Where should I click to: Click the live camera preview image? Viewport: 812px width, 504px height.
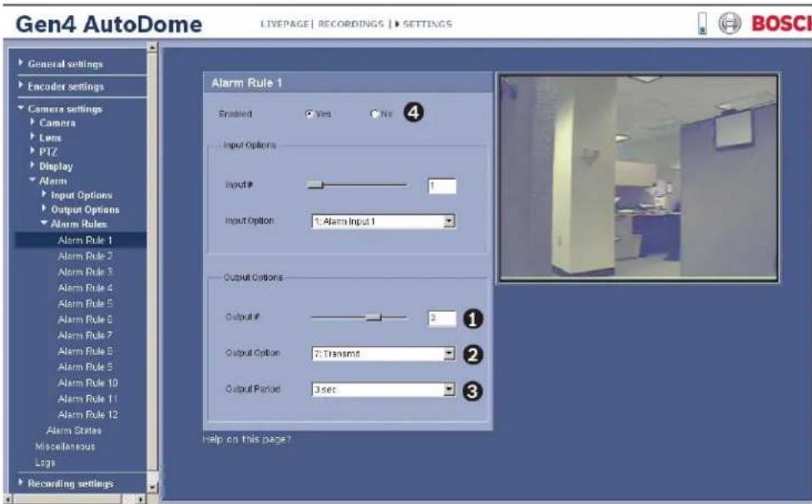tap(638, 178)
